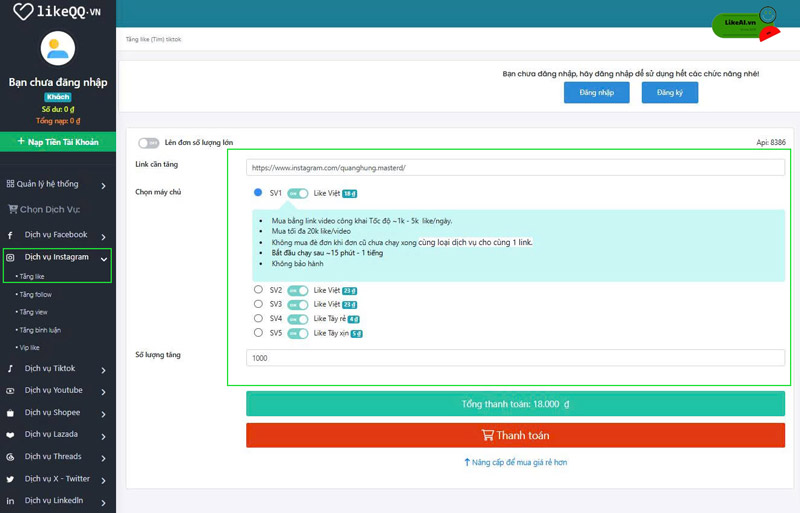This screenshot has width=800, height=513.
Task: Select the SV1 server radio button
Action: click(x=258, y=192)
